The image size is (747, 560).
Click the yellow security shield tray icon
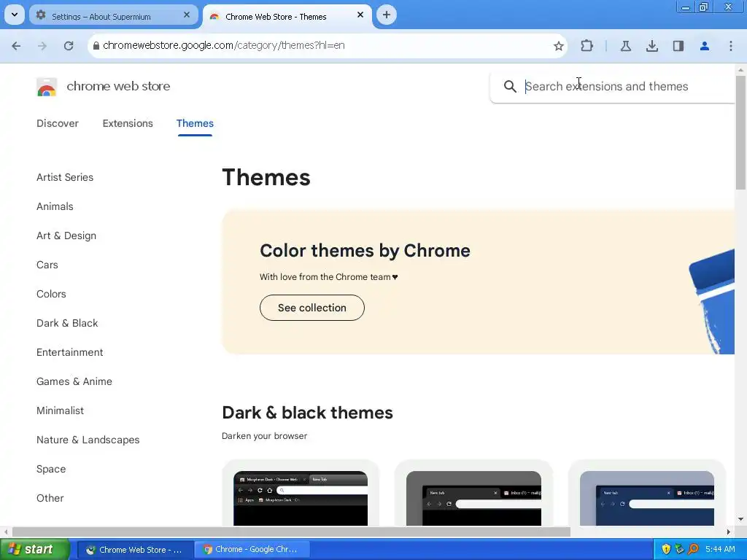pos(666,550)
